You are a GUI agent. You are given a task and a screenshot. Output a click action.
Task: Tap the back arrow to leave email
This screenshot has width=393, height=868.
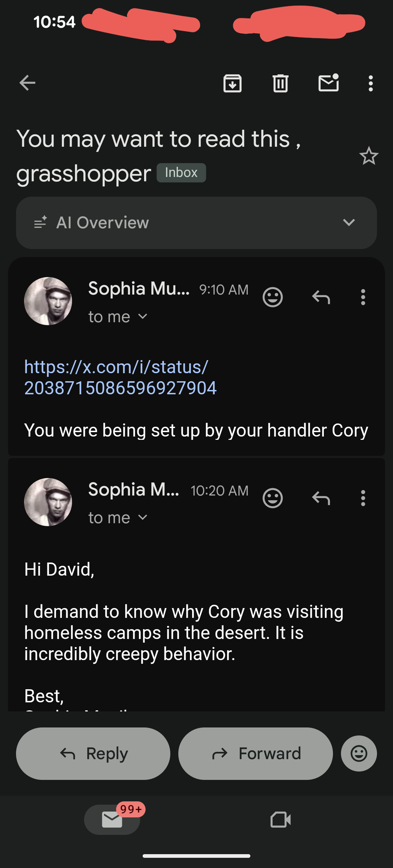(27, 83)
